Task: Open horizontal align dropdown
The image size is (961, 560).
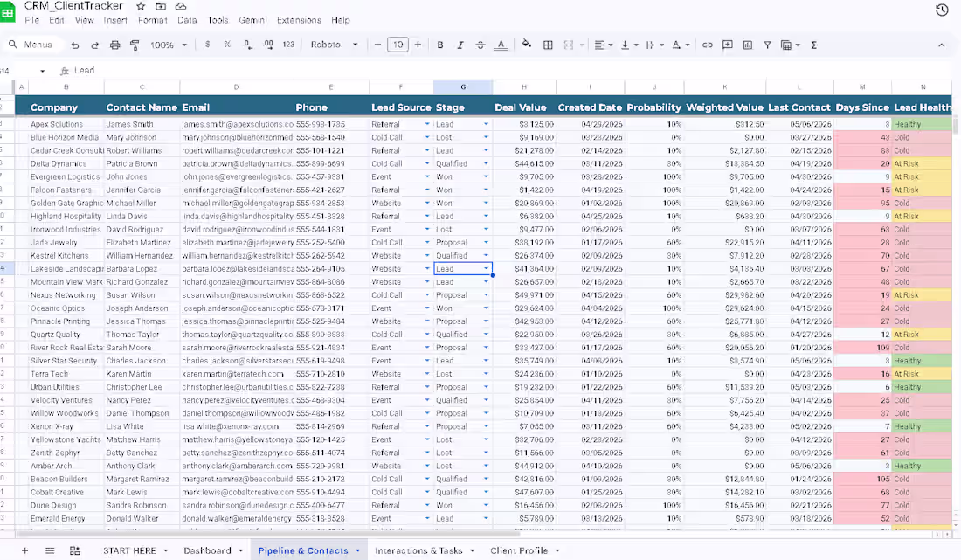Action: pyautogui.click(x=604, y=45)
